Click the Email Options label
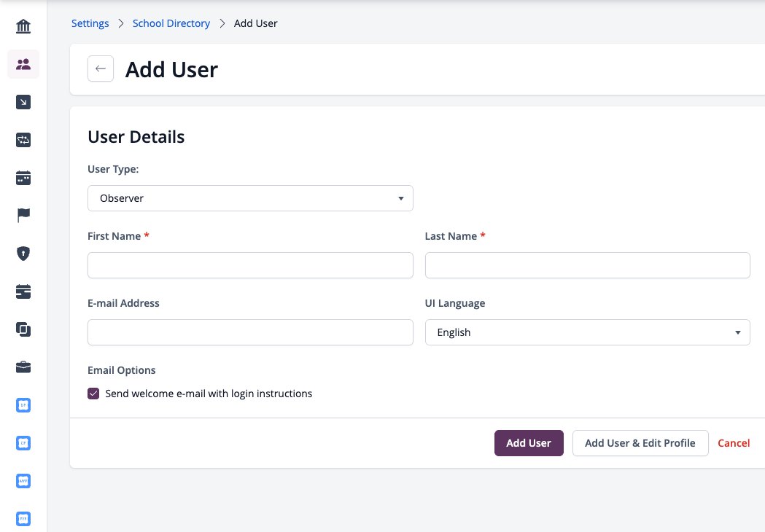Image resolution: width=765 pixels, height=532 pixels. pos(122,370)
